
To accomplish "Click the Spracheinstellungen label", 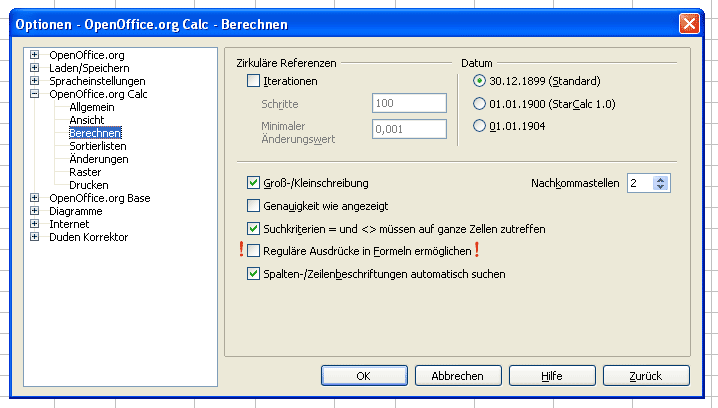I will [x=97, y=81].
